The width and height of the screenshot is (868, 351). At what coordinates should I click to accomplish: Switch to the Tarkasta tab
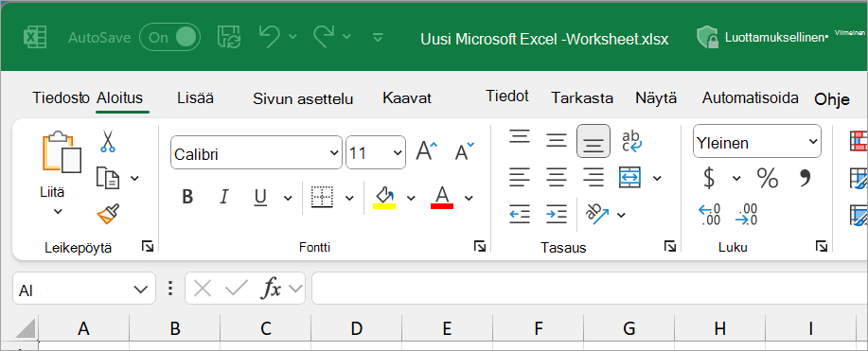click(582, 98)
